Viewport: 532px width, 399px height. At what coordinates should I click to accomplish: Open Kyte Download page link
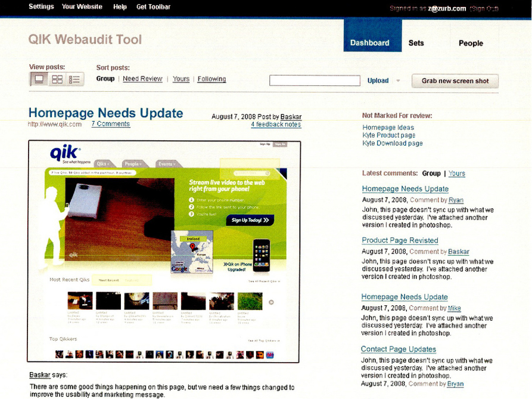click(x=393, y=143)
